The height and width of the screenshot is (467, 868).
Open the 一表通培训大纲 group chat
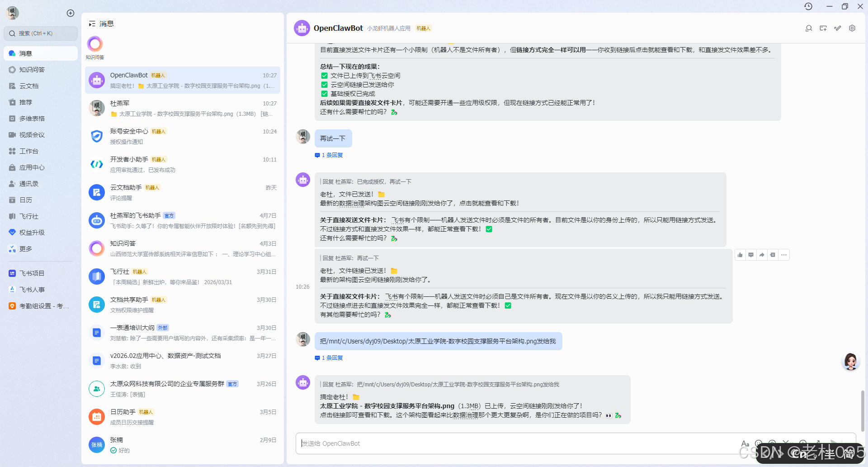pos(183,333)
